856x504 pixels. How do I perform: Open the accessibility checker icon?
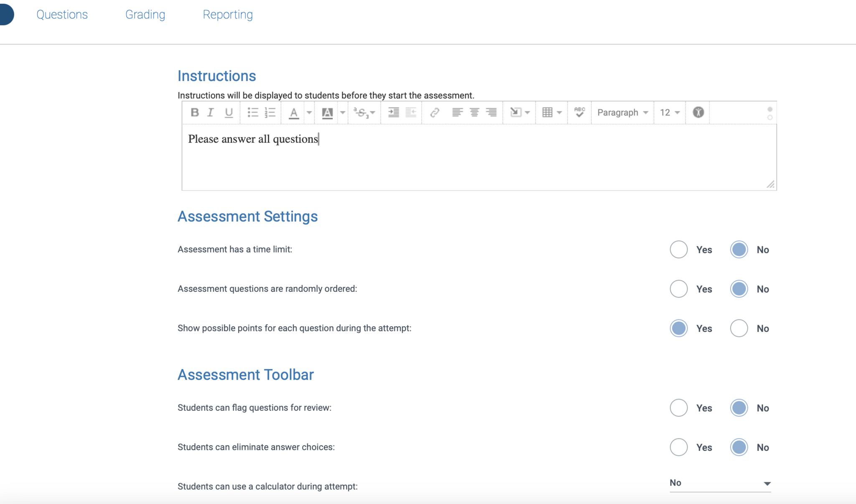point(698,112)
